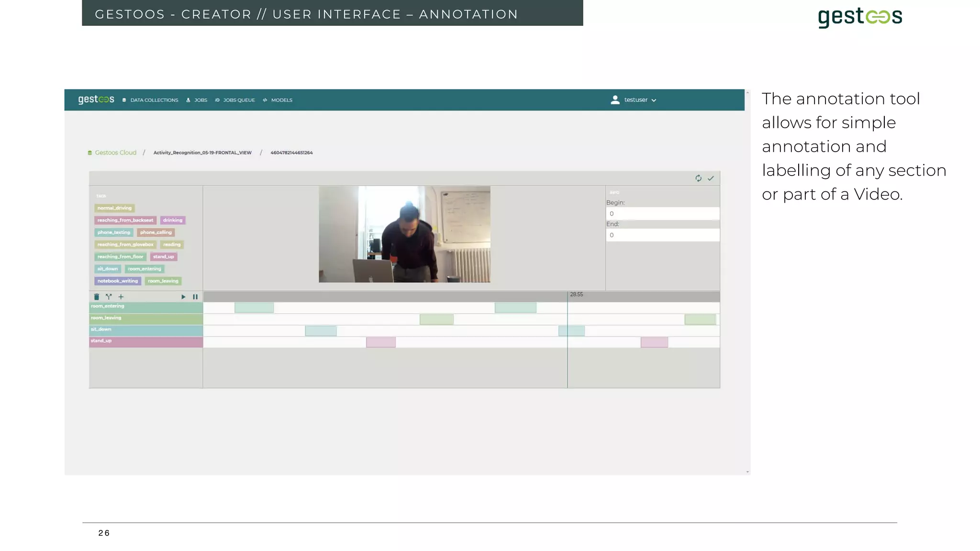Click the split annotation icon
This screenshot has height=551, width=980.
coord(109,297)
